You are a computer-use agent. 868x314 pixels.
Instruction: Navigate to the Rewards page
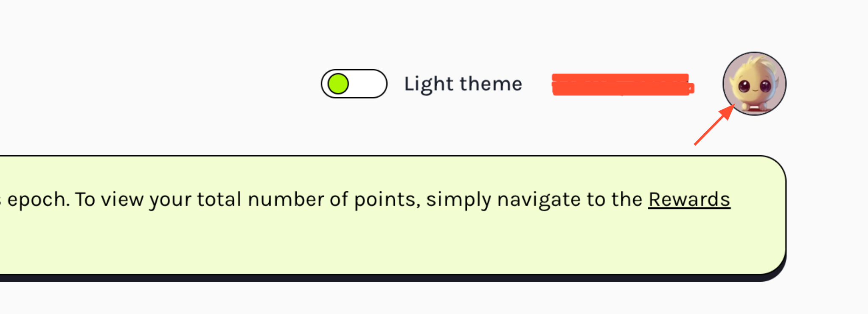689,199
